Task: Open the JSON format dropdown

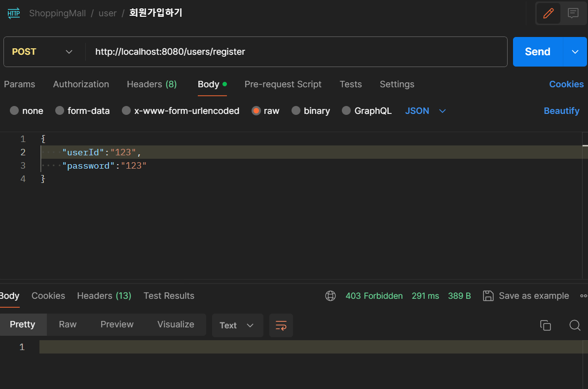Action: pyautogui.click(x=425, y=110)
